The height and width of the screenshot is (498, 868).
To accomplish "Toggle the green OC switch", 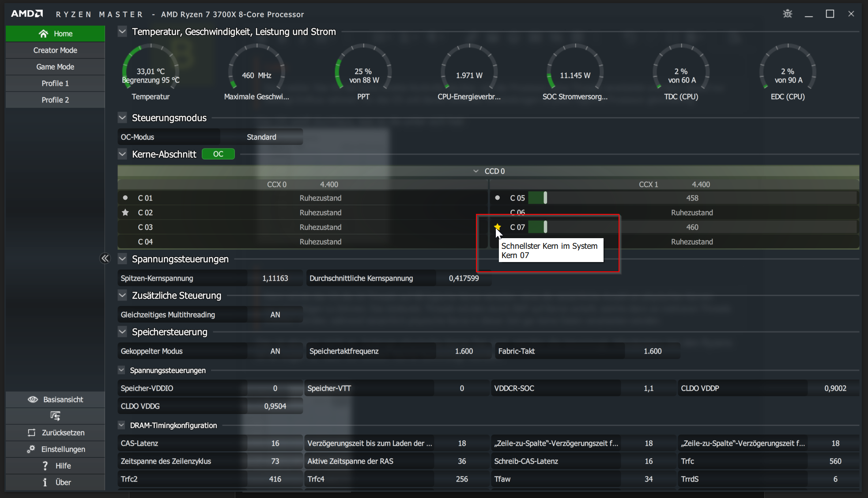I will point(218,154).
